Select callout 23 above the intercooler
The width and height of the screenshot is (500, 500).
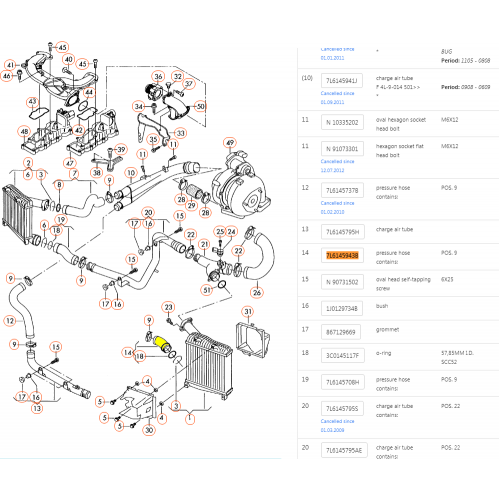pos(168,307)
